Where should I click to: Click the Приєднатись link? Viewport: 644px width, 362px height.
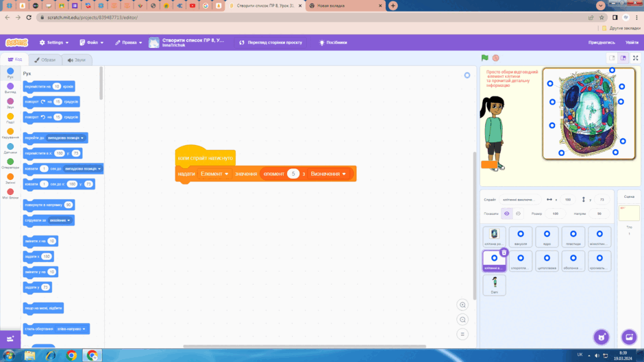(602, 42)
